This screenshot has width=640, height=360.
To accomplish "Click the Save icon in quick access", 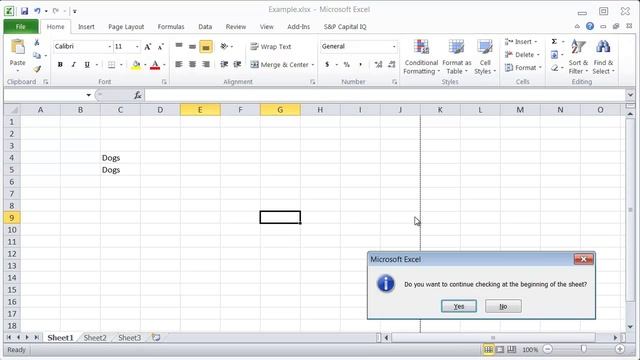I will click(24, 11).
